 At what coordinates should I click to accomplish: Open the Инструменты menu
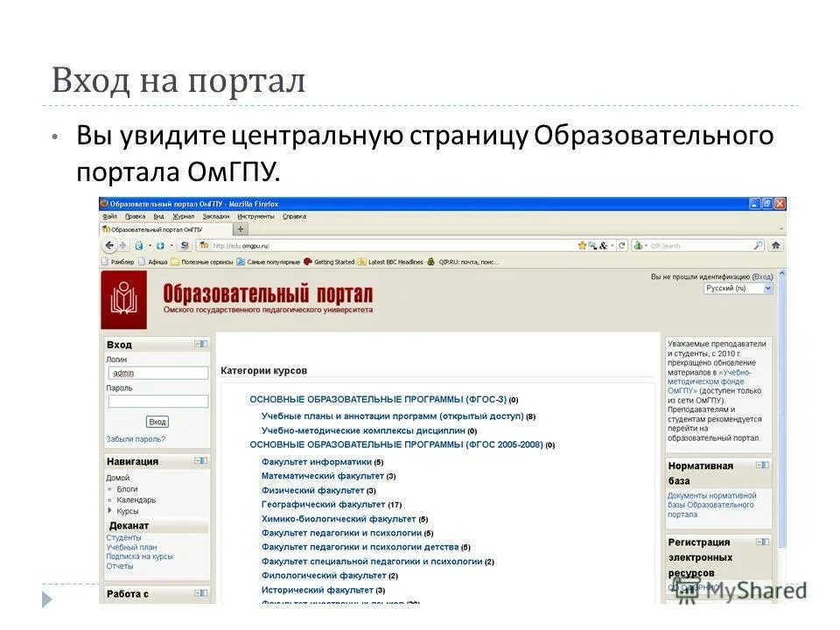click(255, 216)
